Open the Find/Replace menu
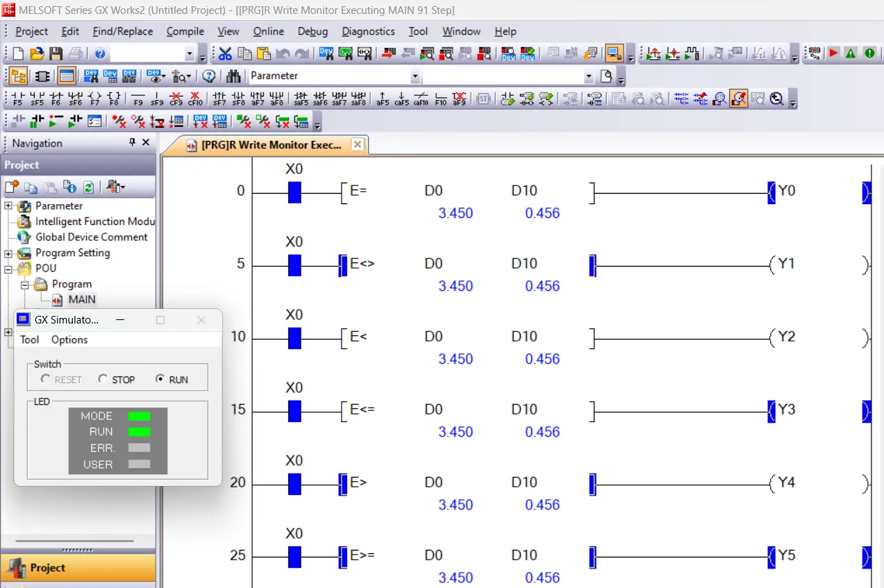 click(123, 31)
